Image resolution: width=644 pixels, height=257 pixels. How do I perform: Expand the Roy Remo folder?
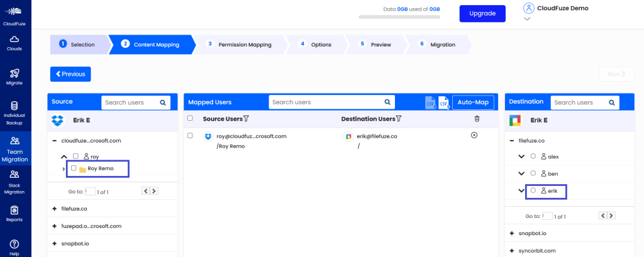pos(64,169)
